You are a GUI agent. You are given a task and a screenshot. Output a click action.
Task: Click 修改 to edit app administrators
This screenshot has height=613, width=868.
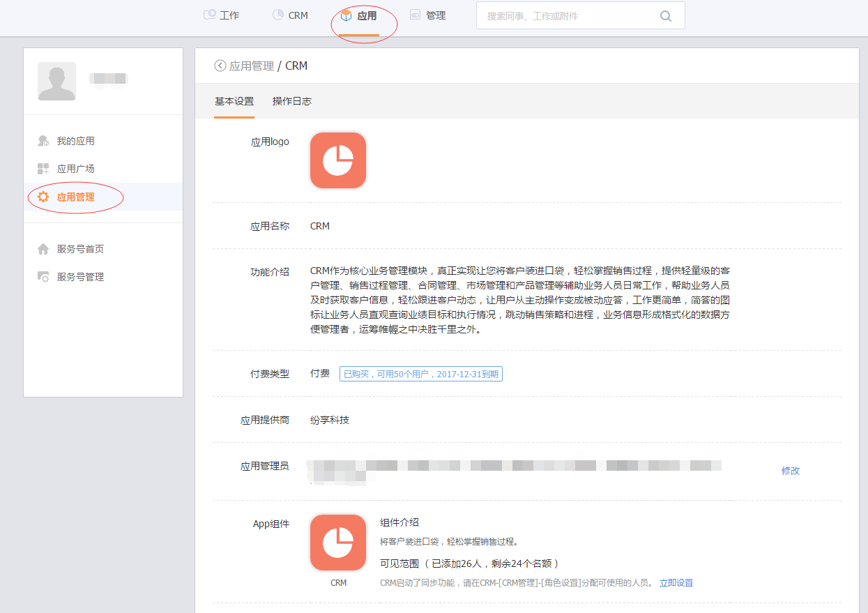[x=791, y=471]
